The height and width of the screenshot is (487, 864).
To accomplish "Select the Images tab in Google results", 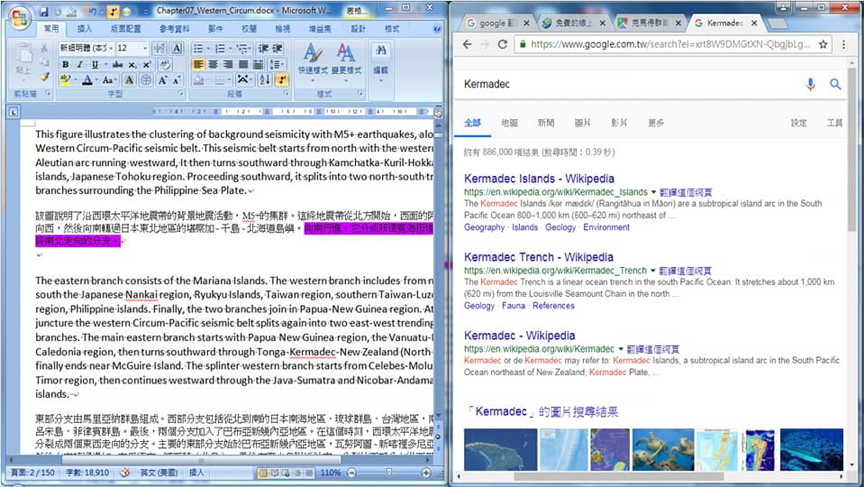I will (x=582, y=122).
